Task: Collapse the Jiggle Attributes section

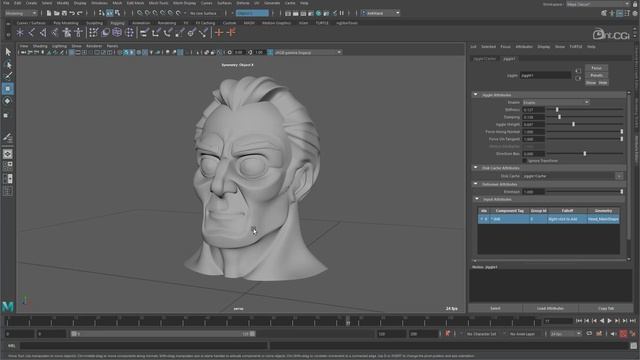Action: pos(476,95)
